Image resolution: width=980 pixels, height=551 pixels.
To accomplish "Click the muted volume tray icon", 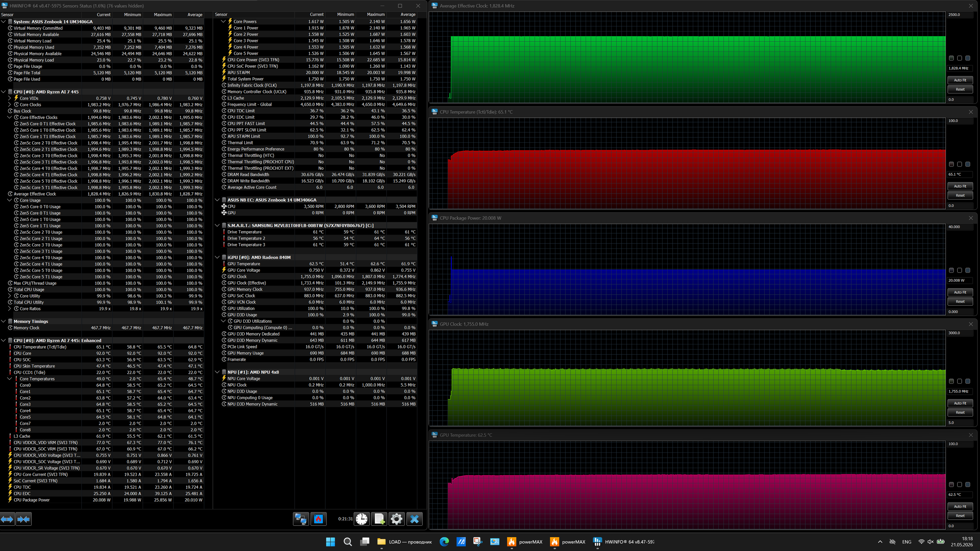I will [931, 542].
